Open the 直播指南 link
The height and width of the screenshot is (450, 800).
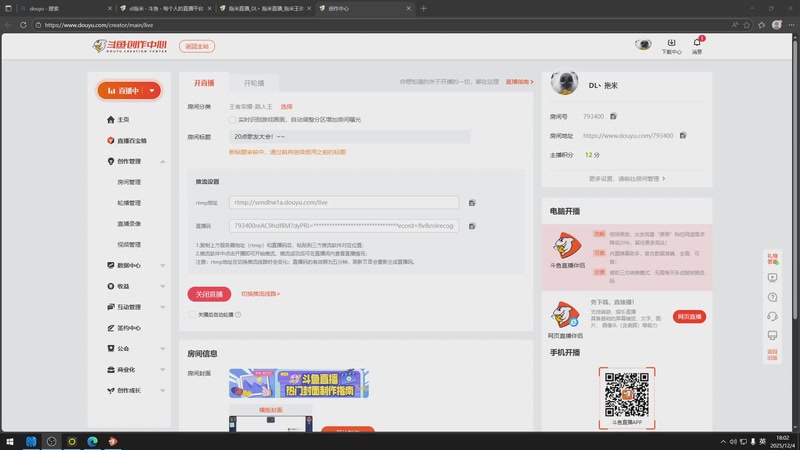coord(519,82)
